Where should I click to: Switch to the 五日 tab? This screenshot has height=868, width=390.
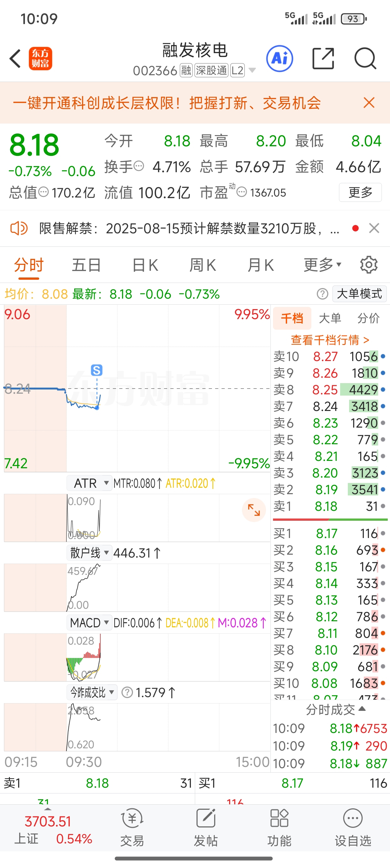point(87,265)
